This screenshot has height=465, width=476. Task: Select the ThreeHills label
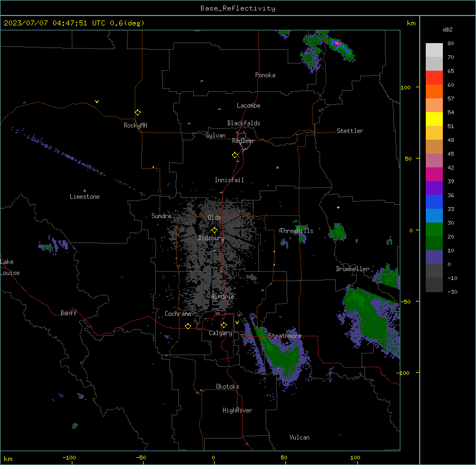[297, 231]
